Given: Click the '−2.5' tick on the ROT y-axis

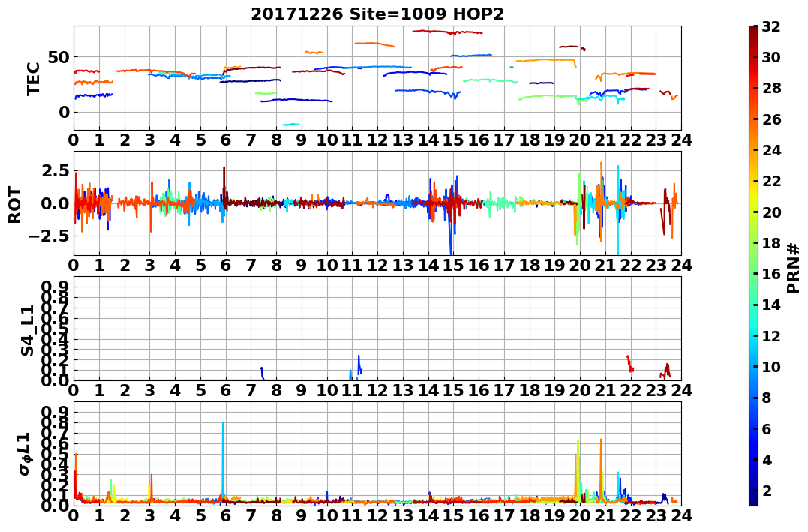Looking at the screenshot, I should [50, 236].
